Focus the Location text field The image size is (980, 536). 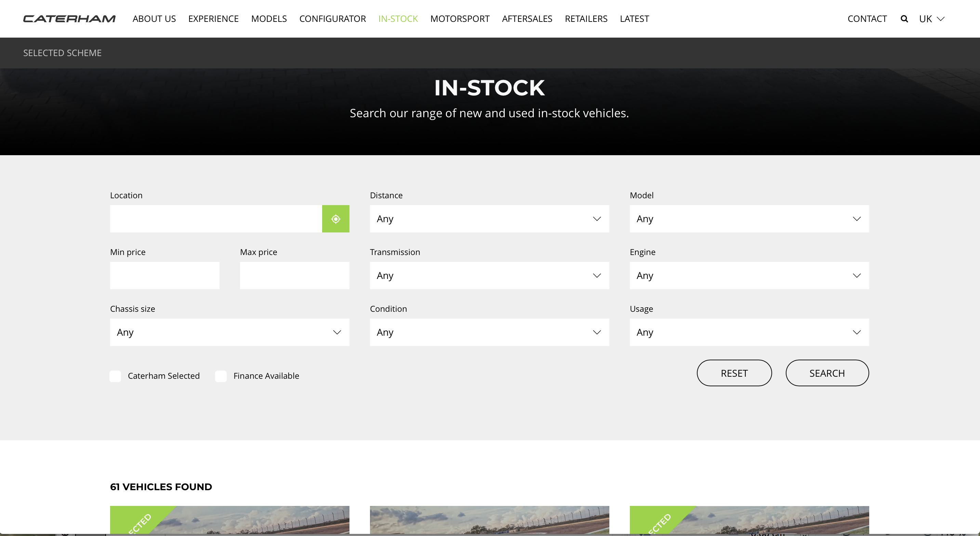click(x=216, y=219)
